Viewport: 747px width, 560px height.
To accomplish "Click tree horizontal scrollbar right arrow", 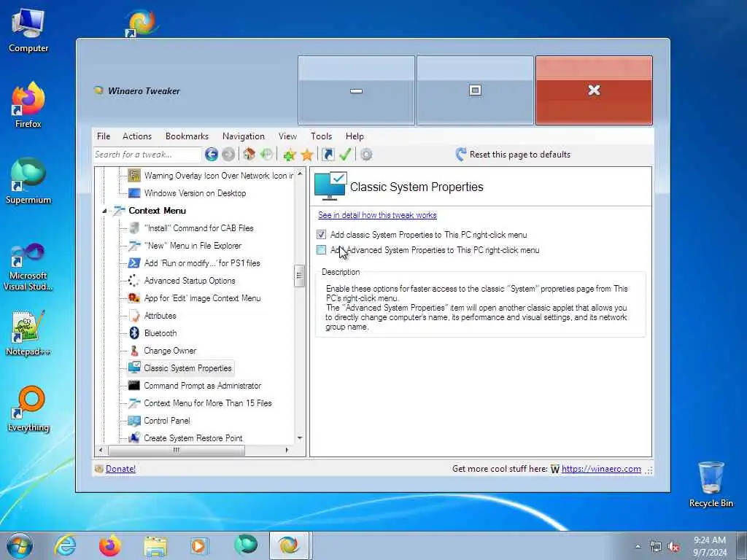I will coord(287,450).
